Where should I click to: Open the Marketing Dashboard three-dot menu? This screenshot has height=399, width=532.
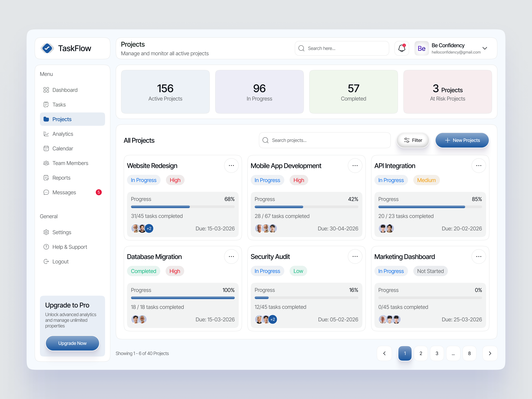coord(479,256)
